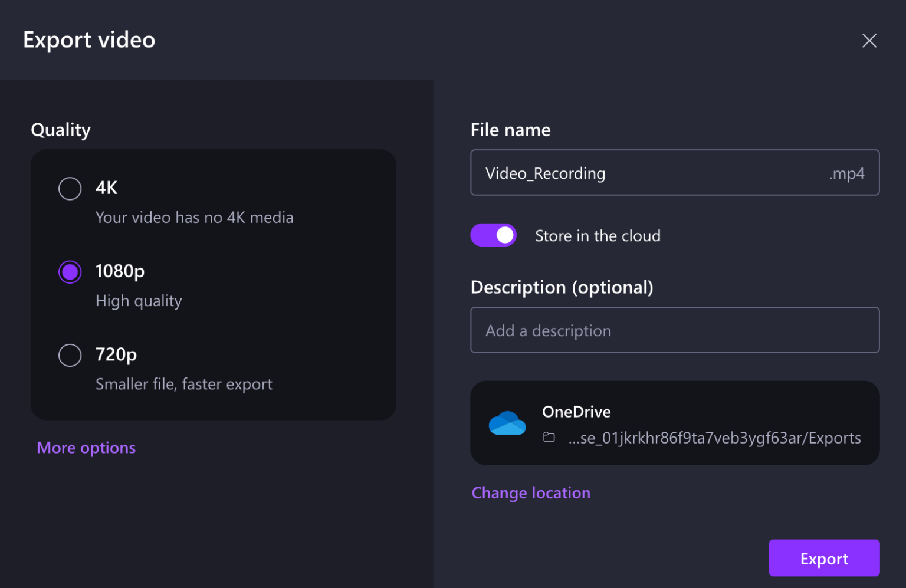
Task: Focus the Add a description field
Action: tap(675, 330)
